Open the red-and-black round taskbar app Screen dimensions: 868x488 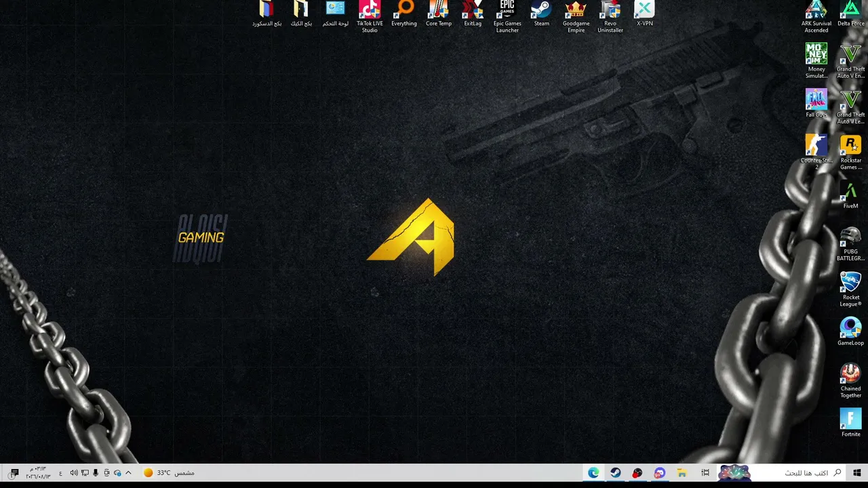click(x=637, y=472)
